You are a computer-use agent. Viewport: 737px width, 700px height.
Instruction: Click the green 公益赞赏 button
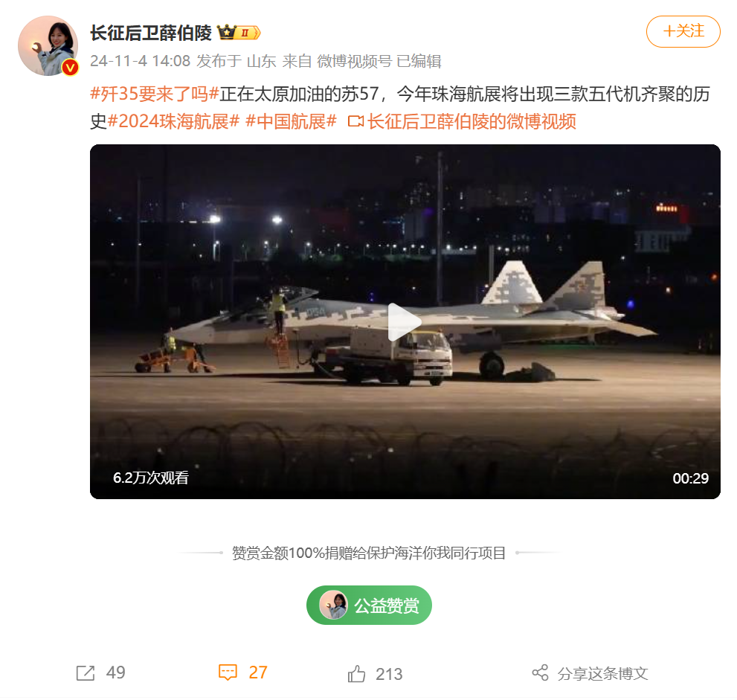369,605
